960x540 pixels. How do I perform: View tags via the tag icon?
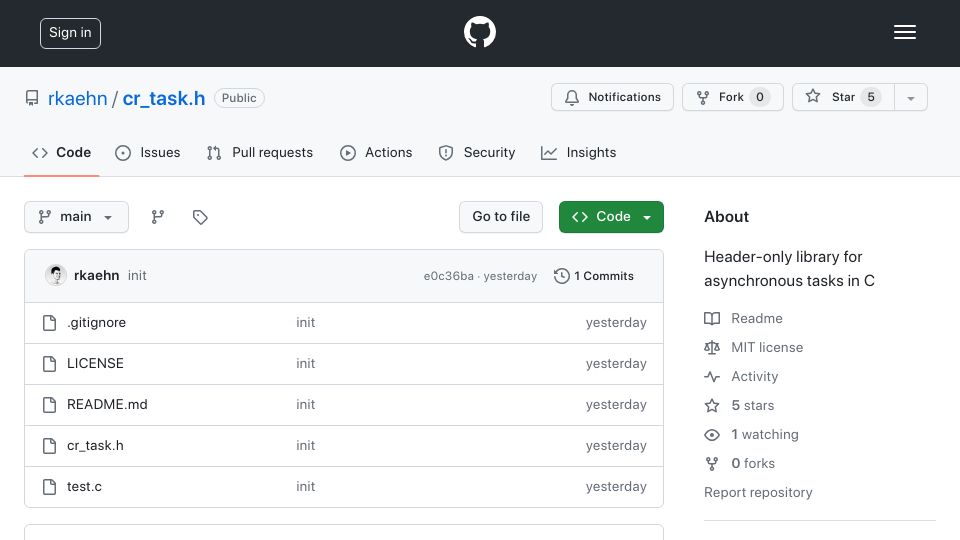coord(200,217)
